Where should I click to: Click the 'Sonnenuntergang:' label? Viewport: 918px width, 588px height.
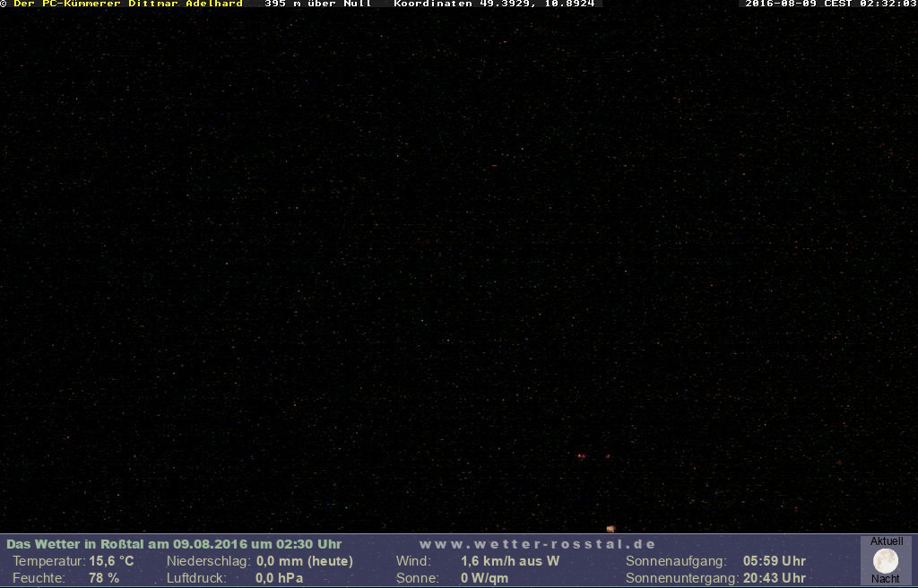682,578
